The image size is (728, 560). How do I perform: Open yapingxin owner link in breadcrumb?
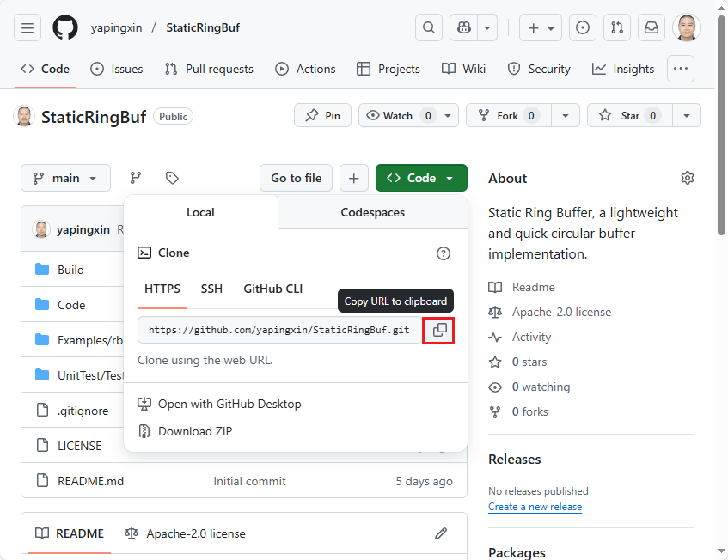(116, 27)
